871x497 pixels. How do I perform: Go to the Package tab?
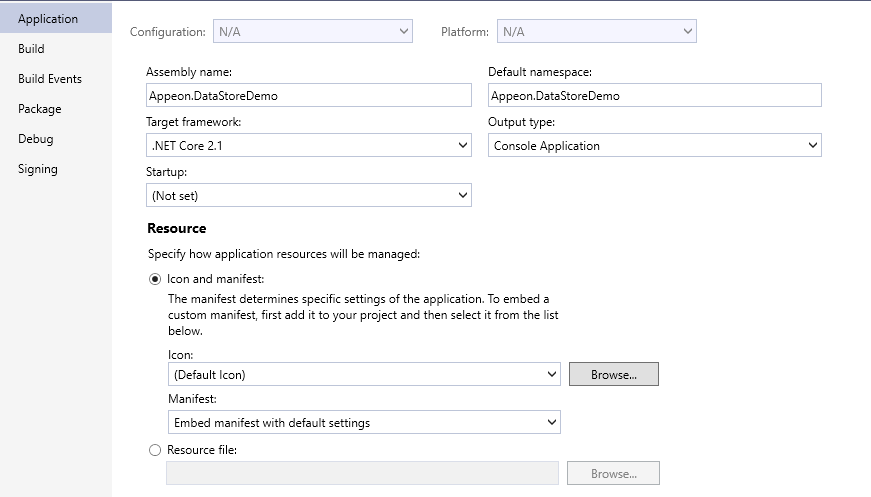[x=39, y=109]
